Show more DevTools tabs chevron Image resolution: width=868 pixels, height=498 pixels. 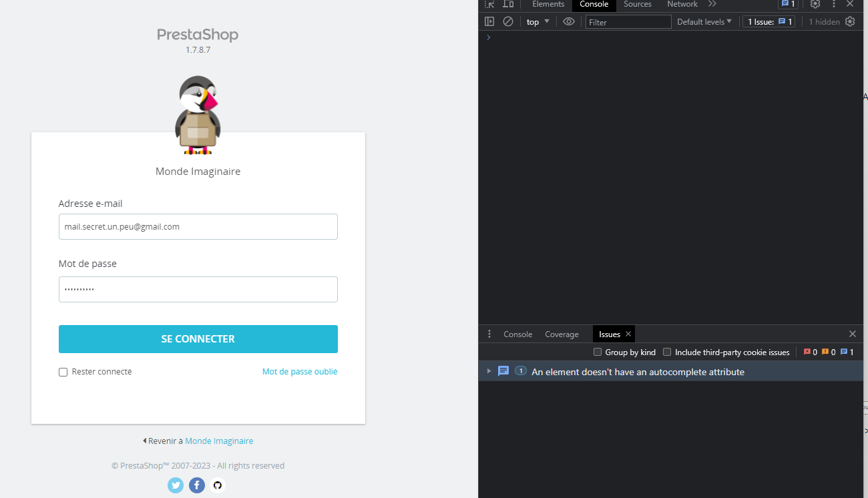pos(712,4)
